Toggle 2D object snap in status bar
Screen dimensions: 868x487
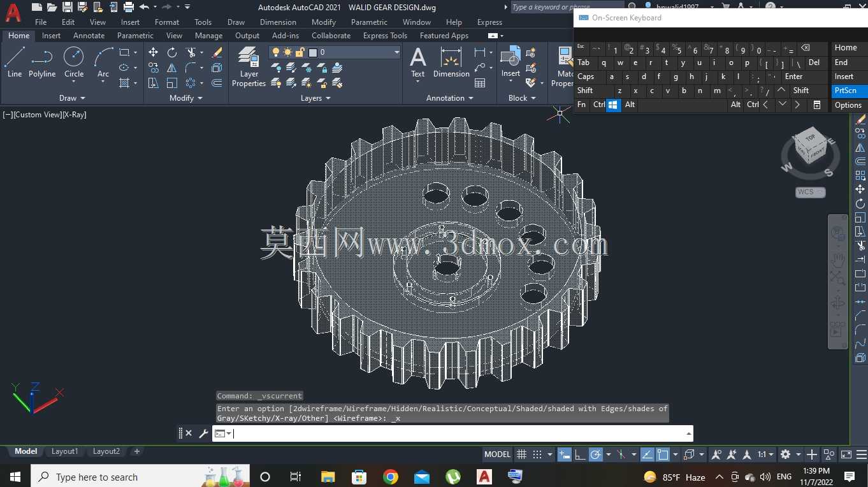663,454
